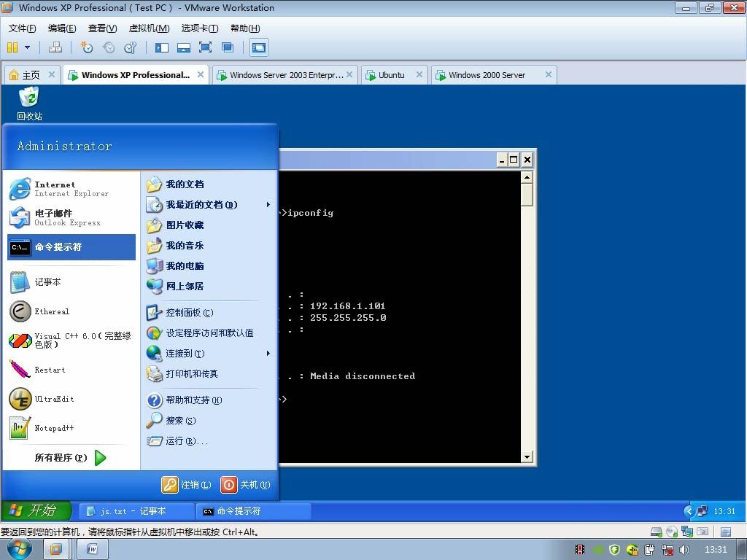
Task: Open 打印机和传真
Action: tap(209, 374)
